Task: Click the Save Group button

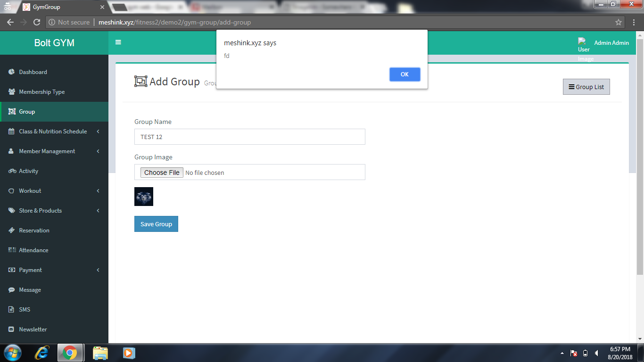Action: click(x=156, y=224)
